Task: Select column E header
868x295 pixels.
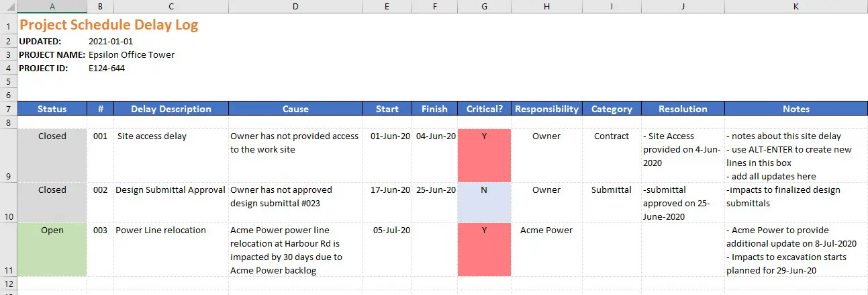Action: click(x=387, y=6)
